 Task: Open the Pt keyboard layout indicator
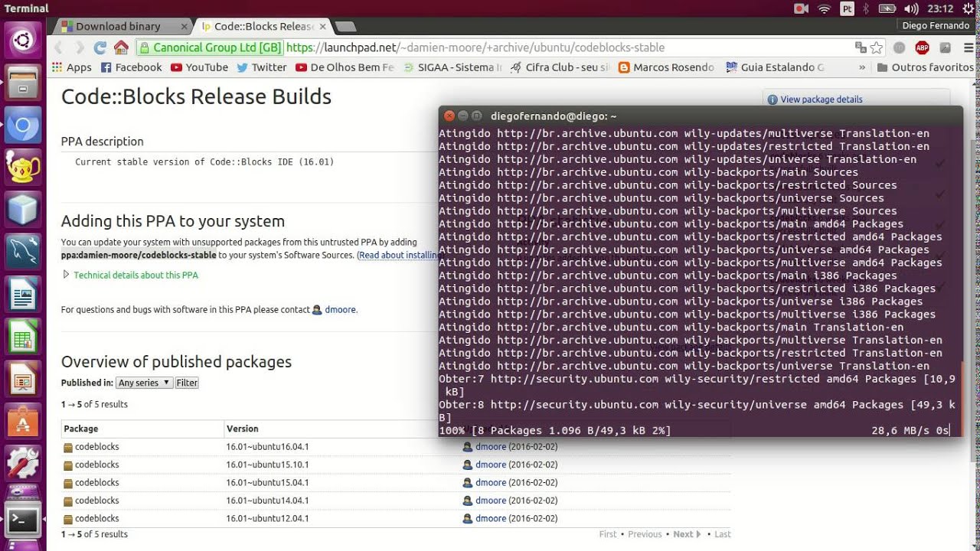847,8
